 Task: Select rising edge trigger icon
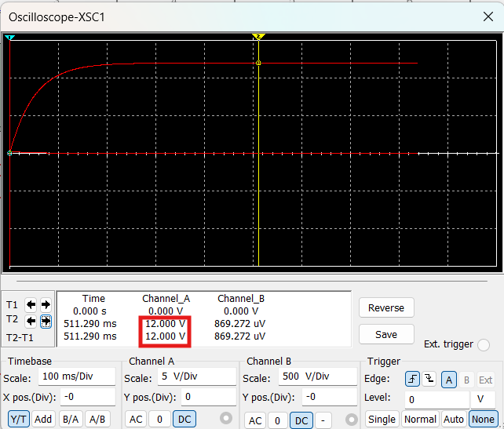point(412,380)
